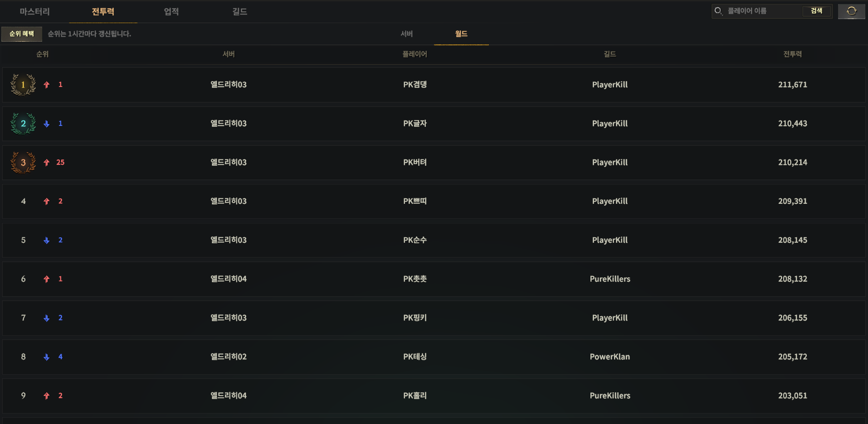
Task: Click red up arrow in rank 4 row
Action: pos(46,202)
